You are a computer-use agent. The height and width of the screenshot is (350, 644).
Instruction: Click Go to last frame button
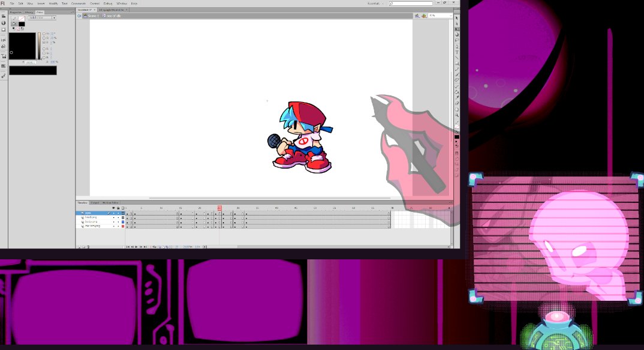145,247
